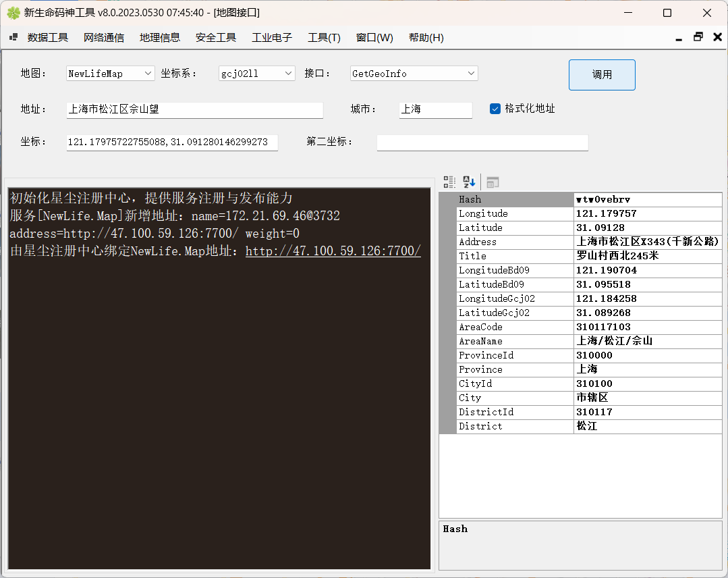
Task: Open the 帮助(H) menu
Action: point(426,38)
